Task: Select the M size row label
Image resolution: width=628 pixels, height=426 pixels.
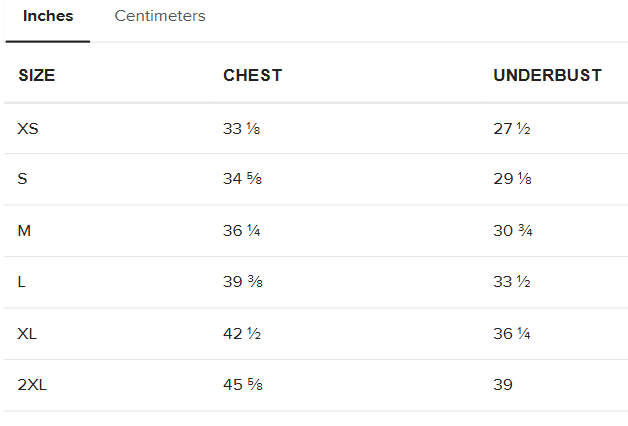Action: pos(24,231)
